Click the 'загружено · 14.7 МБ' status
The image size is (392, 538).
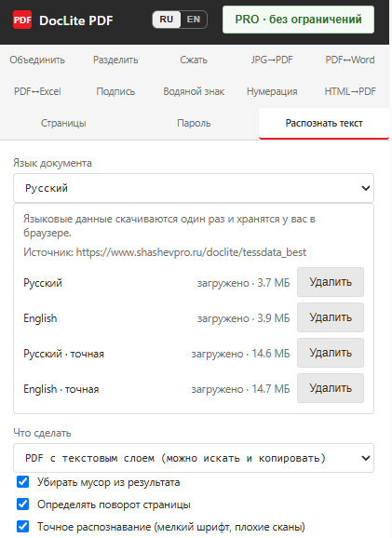[x=240, y=389]
